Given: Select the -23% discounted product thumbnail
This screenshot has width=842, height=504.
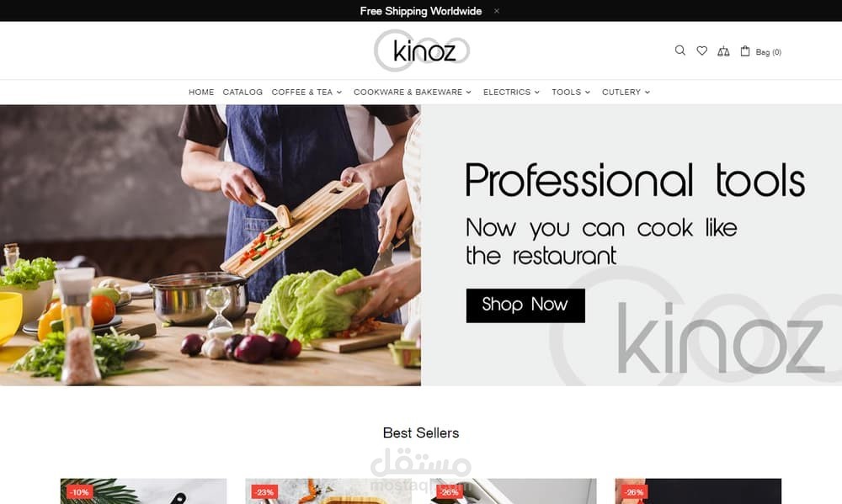Looking at the screenshot, I should click(x=328, y=491).
